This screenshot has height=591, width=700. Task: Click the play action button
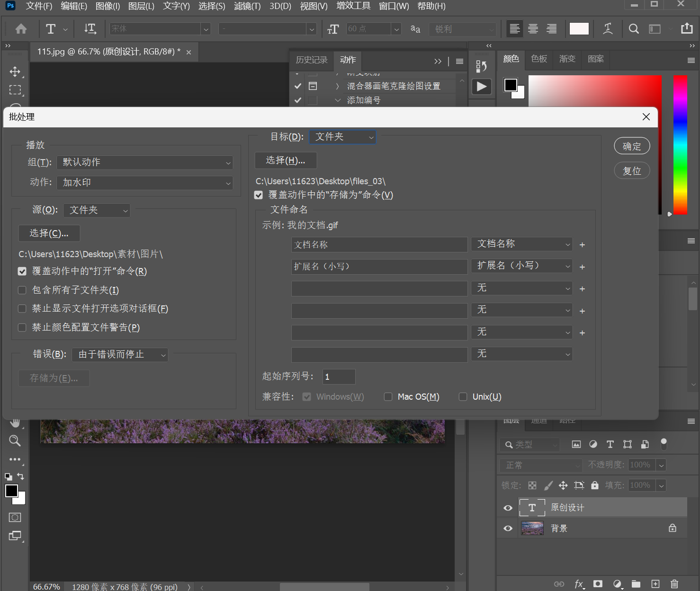click(x=482, y=87)
